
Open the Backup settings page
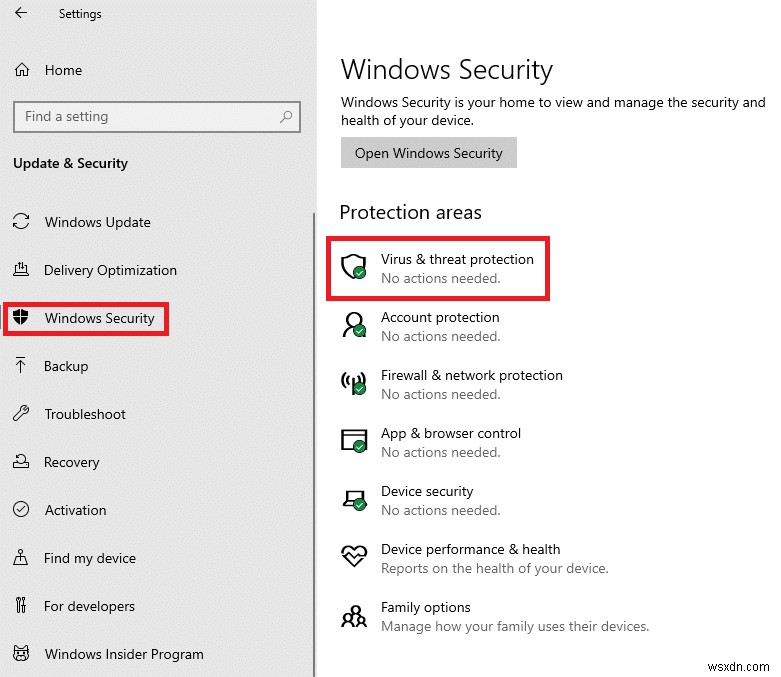click(x=66, y=366)
